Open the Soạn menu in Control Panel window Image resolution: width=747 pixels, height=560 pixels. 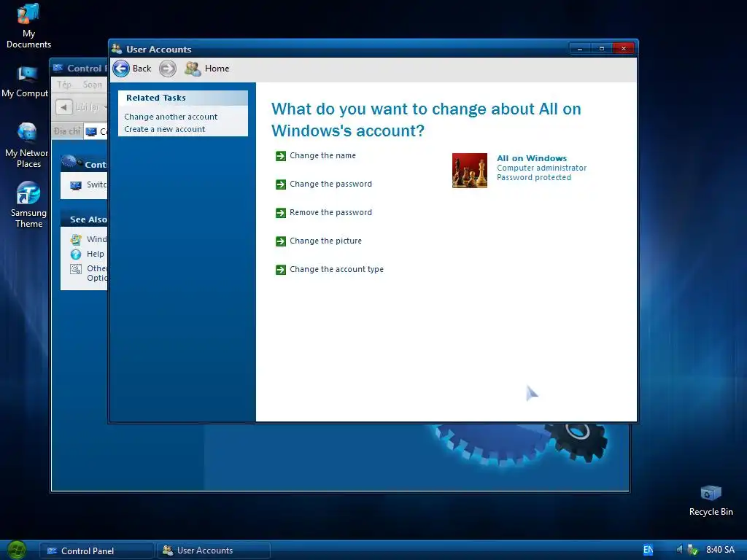[92, 85]
